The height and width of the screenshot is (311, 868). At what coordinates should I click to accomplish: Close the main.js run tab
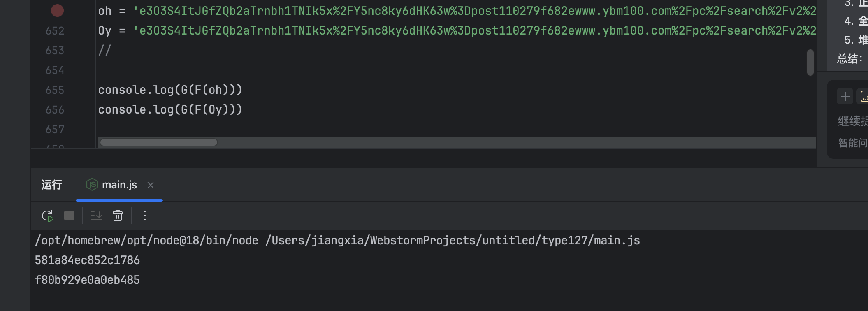coord(151,185)
